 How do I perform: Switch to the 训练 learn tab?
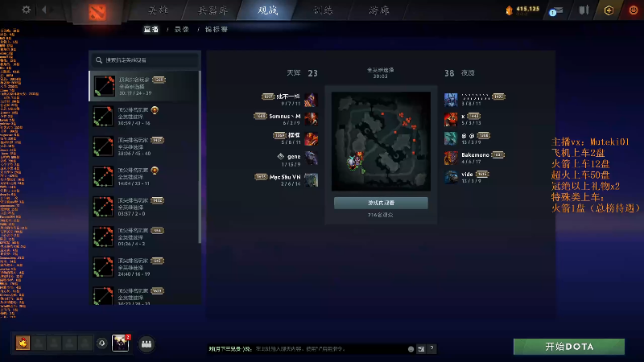(x=324, y=10)
